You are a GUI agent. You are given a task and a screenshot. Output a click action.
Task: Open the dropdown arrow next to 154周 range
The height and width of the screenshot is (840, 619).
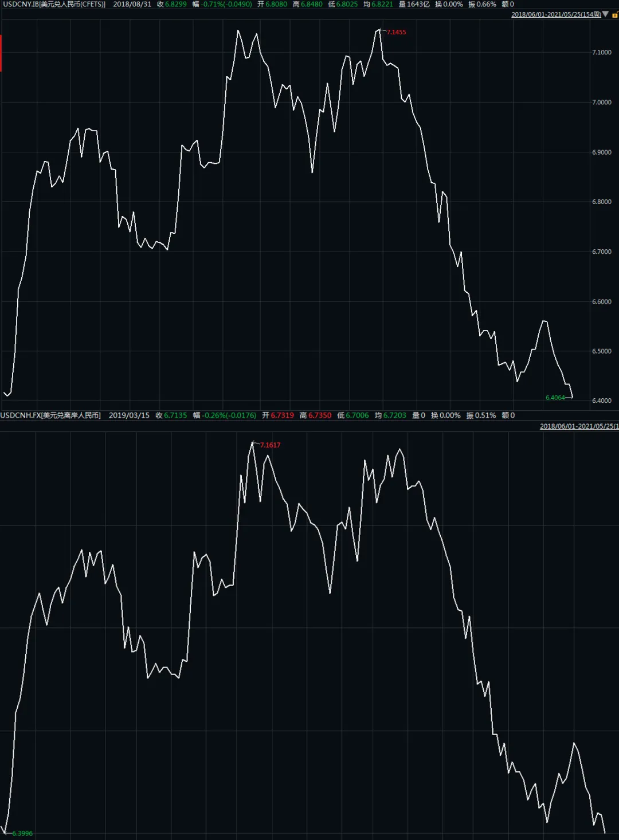click(x=605, y=14)
